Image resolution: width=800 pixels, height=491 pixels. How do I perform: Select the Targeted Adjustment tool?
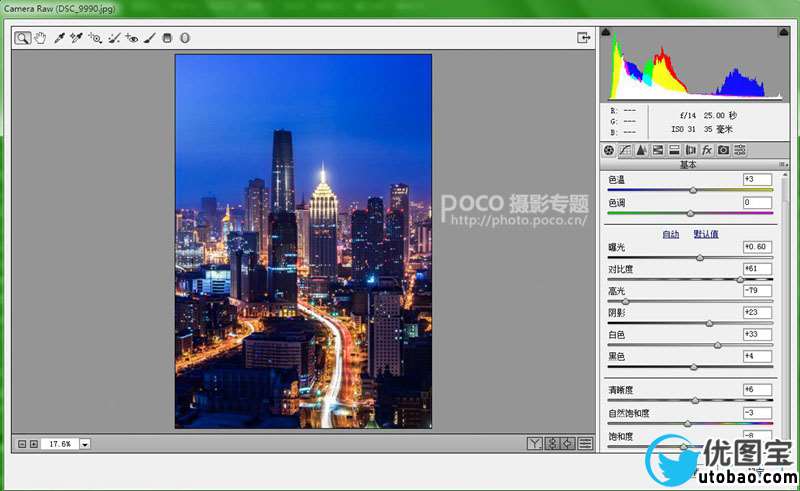point(95,38)
